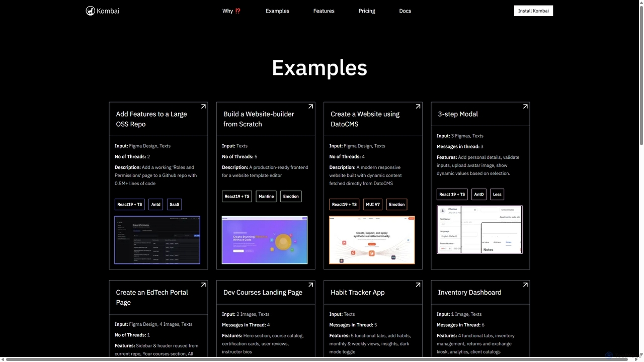
Task: Click the SaaS tag
Action: (x=174, y=204)
